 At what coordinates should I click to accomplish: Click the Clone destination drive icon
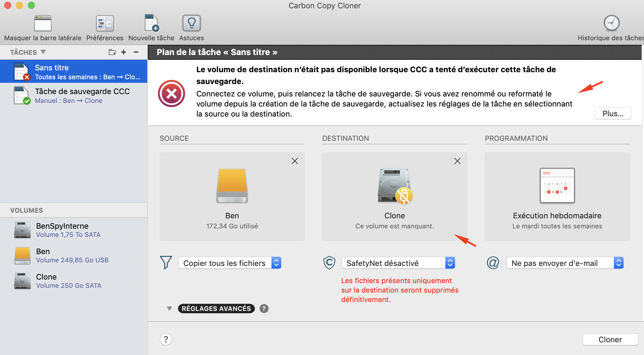[395, 186]
